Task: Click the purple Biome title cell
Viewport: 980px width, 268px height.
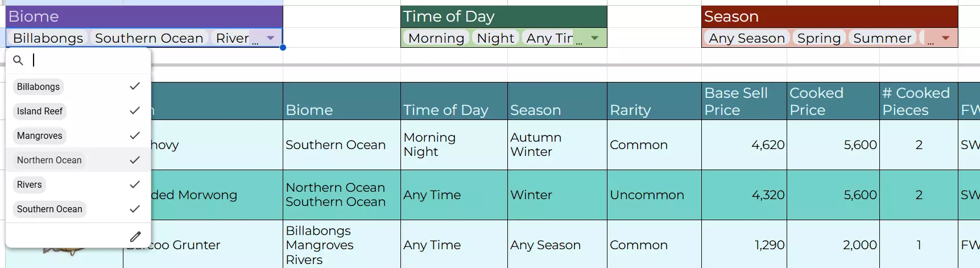Action: (x=144, y=17)
